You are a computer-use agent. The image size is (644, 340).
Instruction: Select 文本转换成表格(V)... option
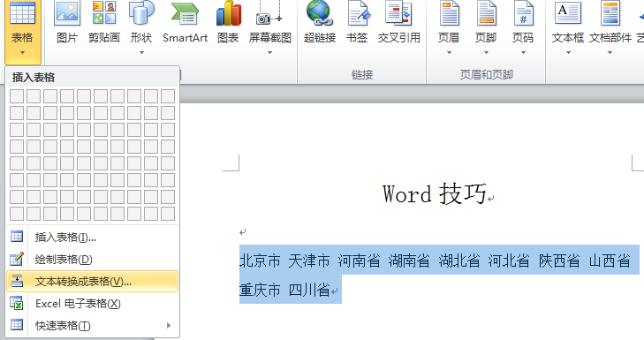[93, 282]
